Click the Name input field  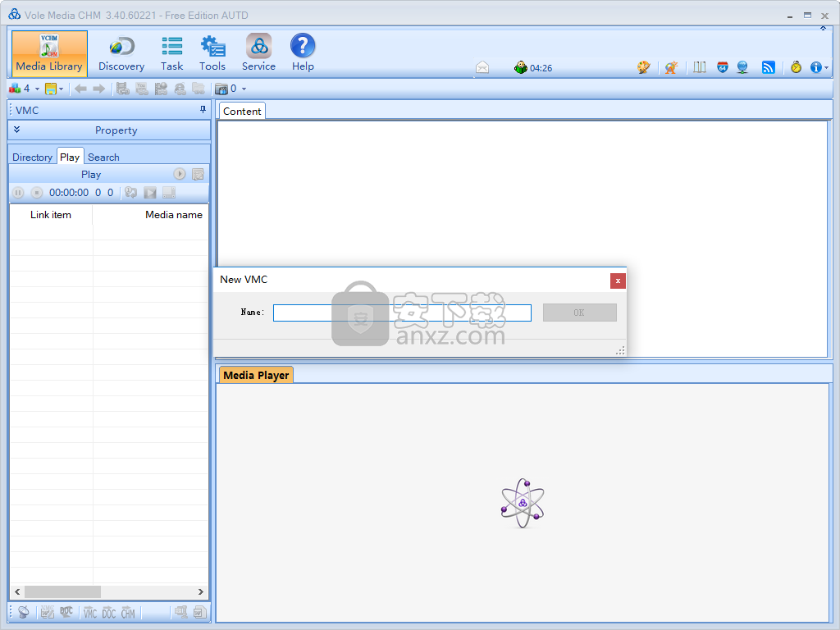[402, 313]
